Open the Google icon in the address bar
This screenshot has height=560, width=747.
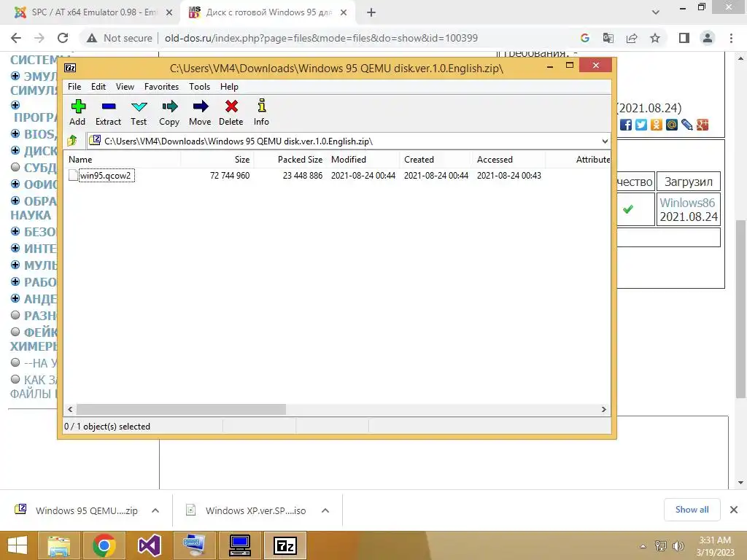(585, 38)
